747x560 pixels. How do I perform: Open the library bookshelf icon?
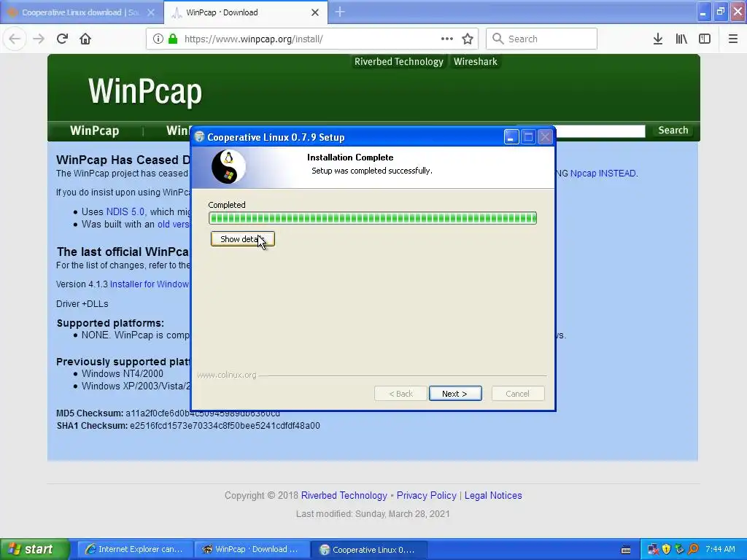(681, 39)
